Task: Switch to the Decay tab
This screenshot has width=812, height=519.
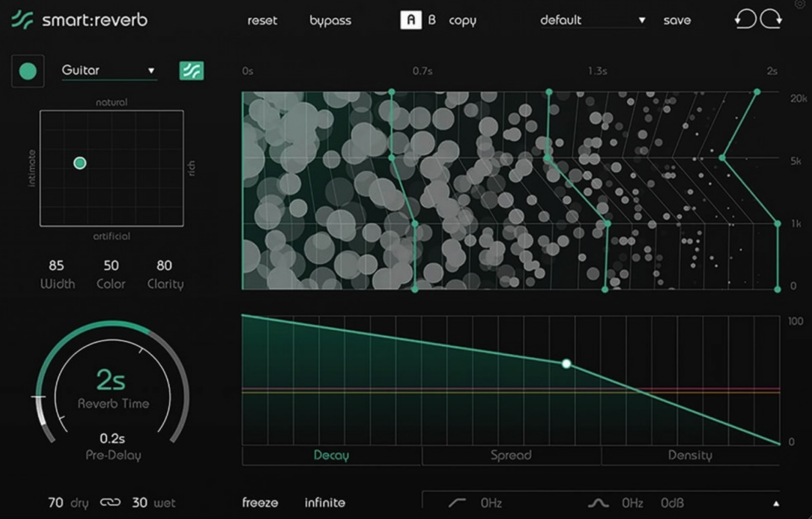Action: pos(331,455)
